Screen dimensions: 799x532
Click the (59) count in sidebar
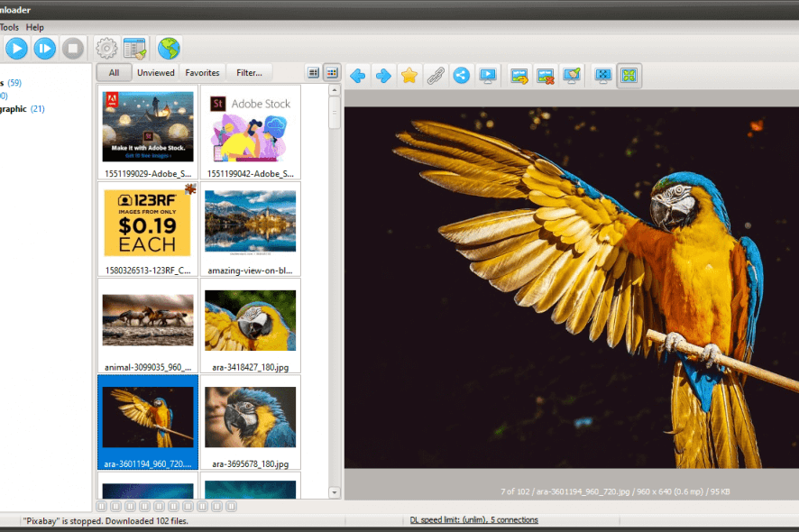[x=14, y=83]
